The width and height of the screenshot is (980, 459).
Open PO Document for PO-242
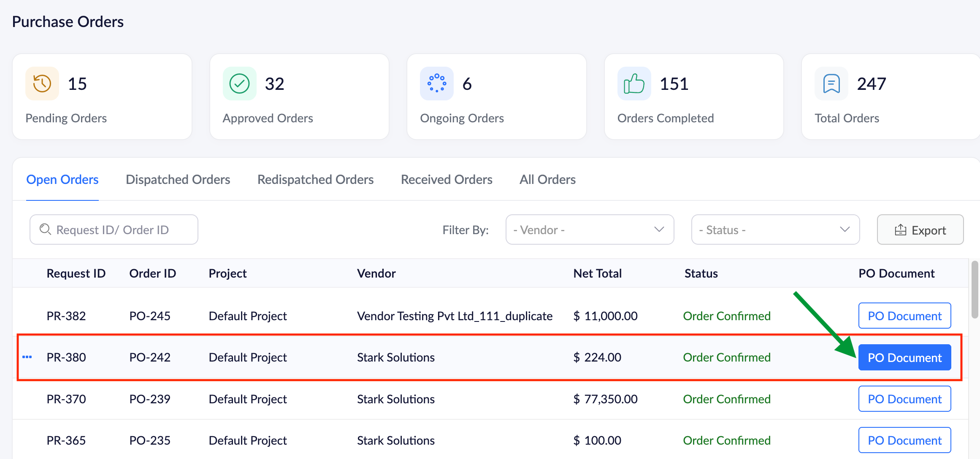(904, 358)
